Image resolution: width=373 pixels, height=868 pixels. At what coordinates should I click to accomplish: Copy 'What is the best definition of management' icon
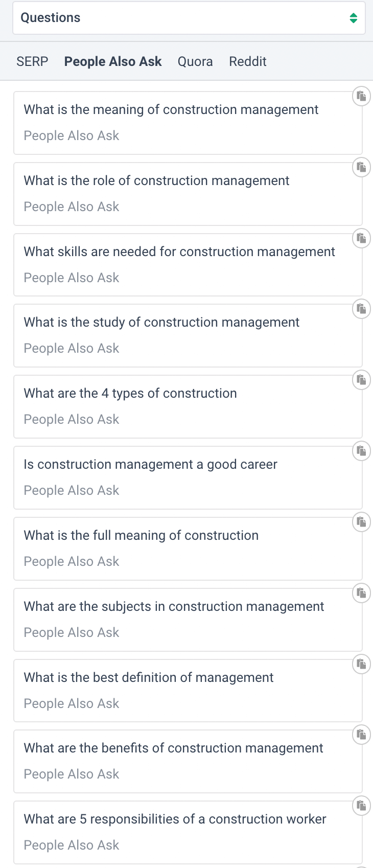point(362,664)
